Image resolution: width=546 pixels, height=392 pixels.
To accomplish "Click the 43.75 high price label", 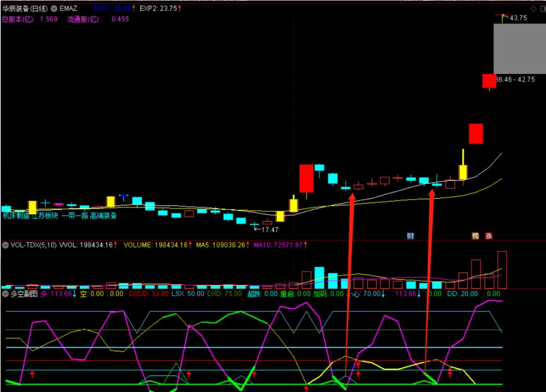I will click(518, 18).
